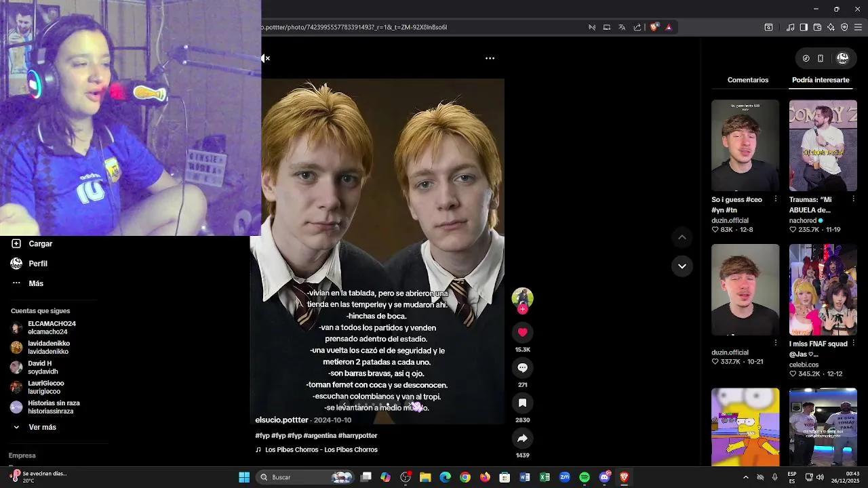Open the Brave media playlist music note icon

(790, 27)
